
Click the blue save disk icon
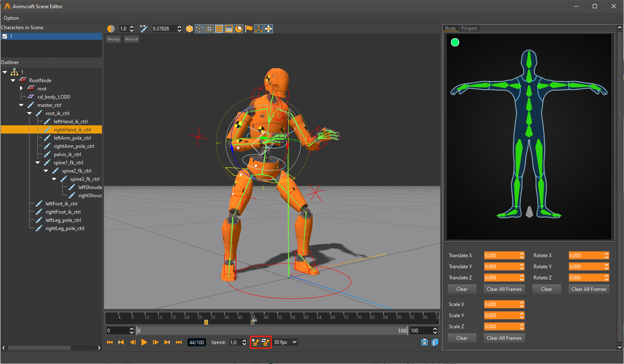pos(425,342)
